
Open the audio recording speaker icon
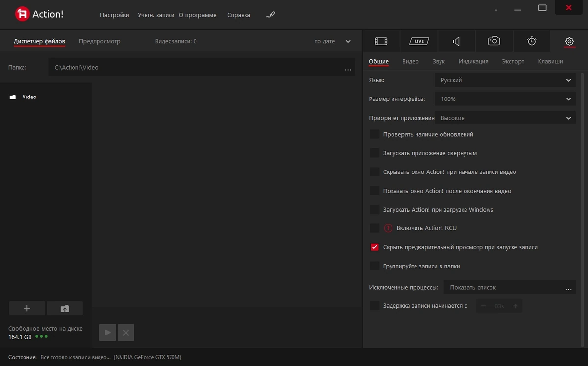pos(456,41)
